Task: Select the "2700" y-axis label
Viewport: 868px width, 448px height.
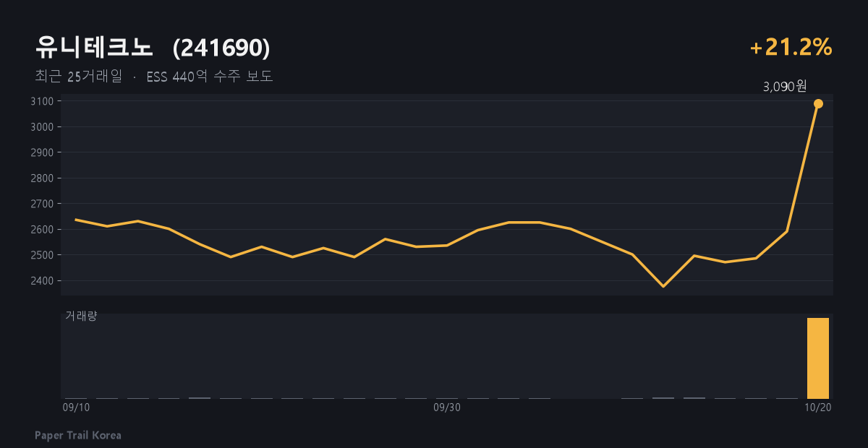Action: pos(42,204)
